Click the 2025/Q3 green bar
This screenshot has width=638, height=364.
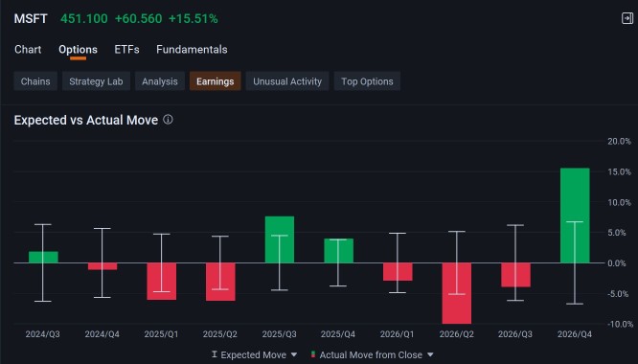(x=280, y=239)
